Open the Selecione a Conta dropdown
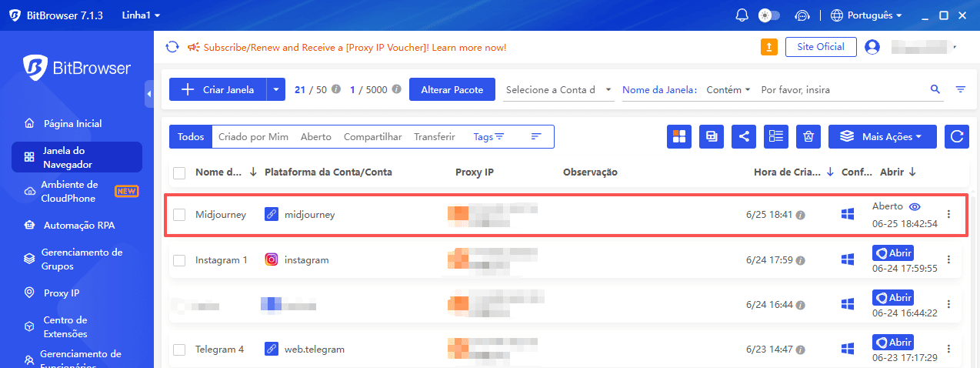The width and height of the screenshot is (980, 368). point(558,89)
